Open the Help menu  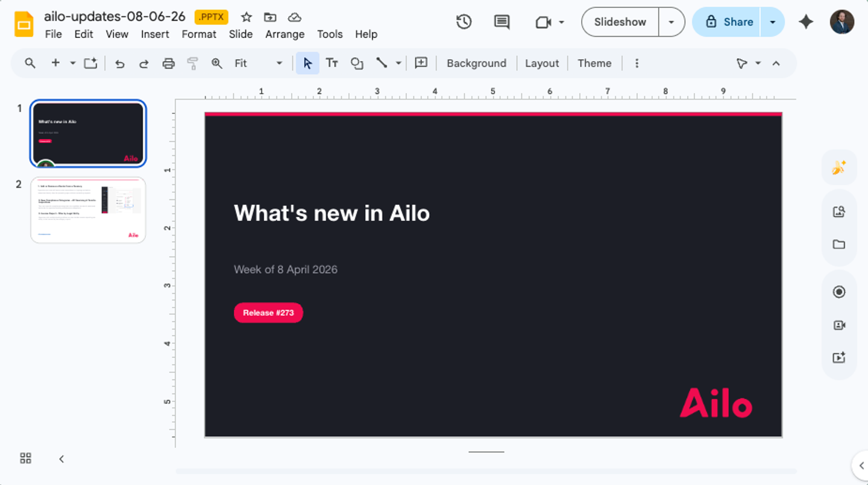(366, 34)
